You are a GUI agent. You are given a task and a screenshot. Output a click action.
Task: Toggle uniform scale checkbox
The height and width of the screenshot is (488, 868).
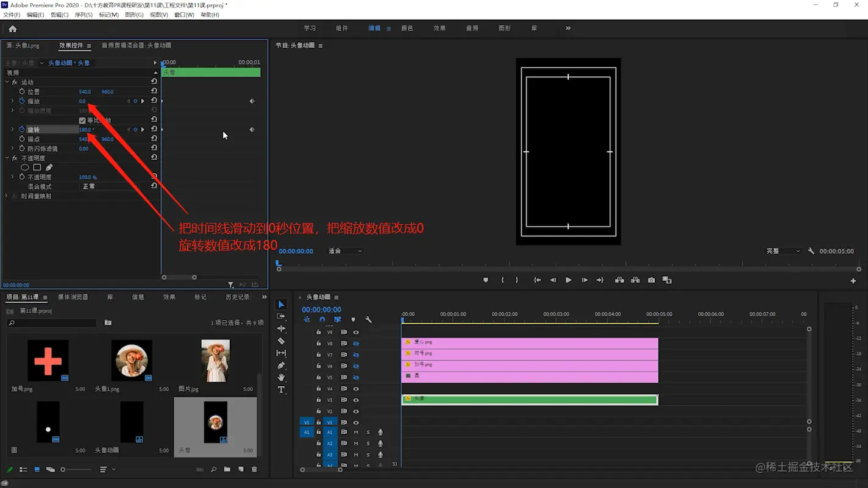pyautogui.click(x=82, y=121)
